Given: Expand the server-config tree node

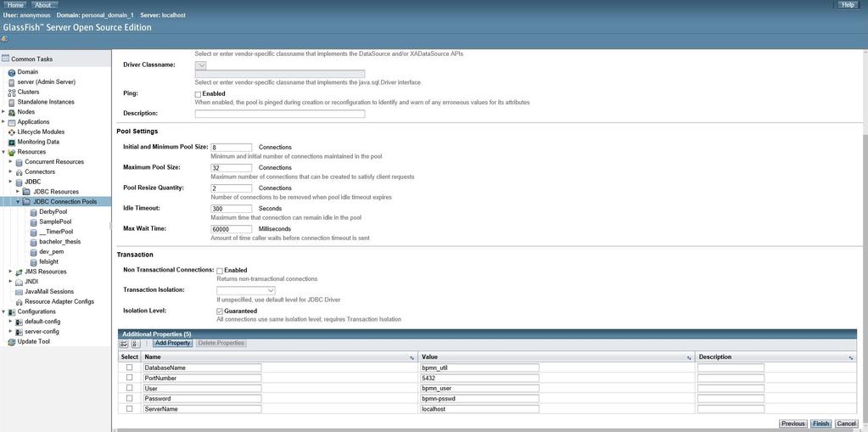Looking at the screenshot, I should 10,332.
